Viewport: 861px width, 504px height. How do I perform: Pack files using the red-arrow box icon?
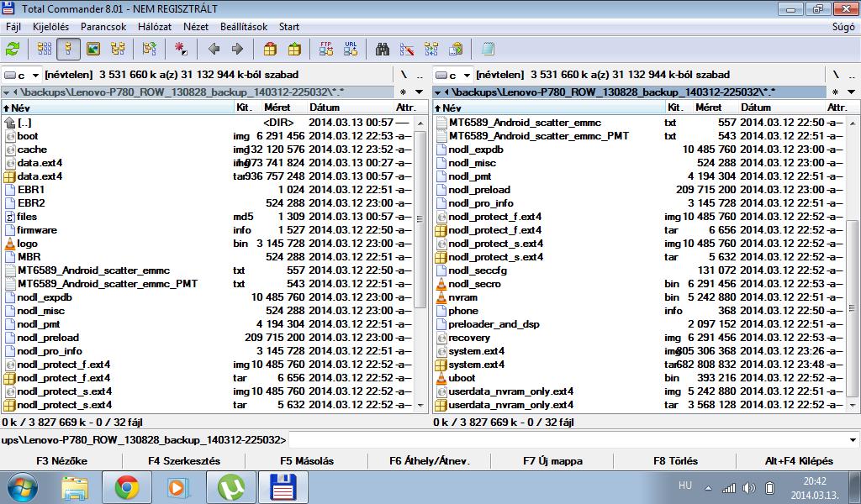pyautogui.click(x=270, y=50)
